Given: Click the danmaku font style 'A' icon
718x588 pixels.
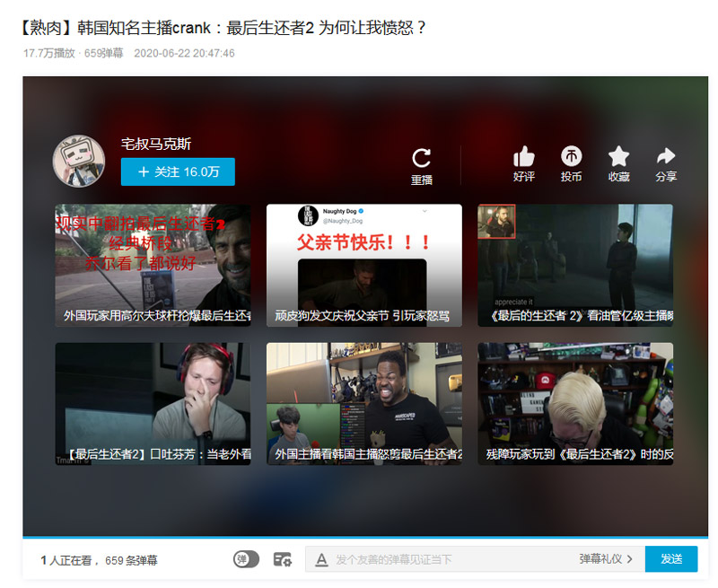Looking at the screenshot, I should click(x=322, y=559).
